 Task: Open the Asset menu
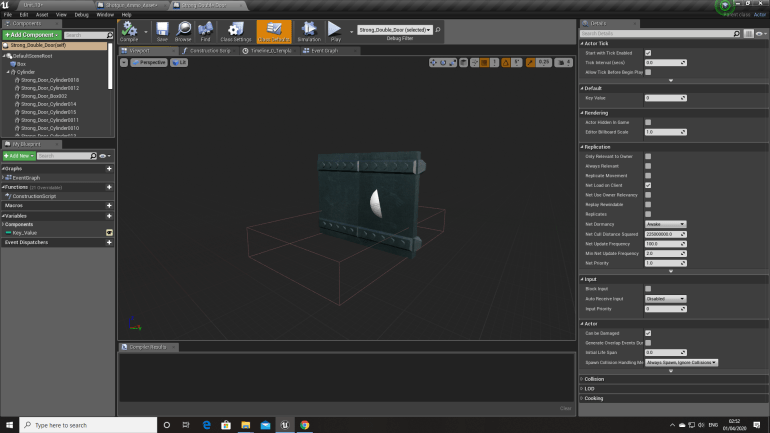coord(42,15)
